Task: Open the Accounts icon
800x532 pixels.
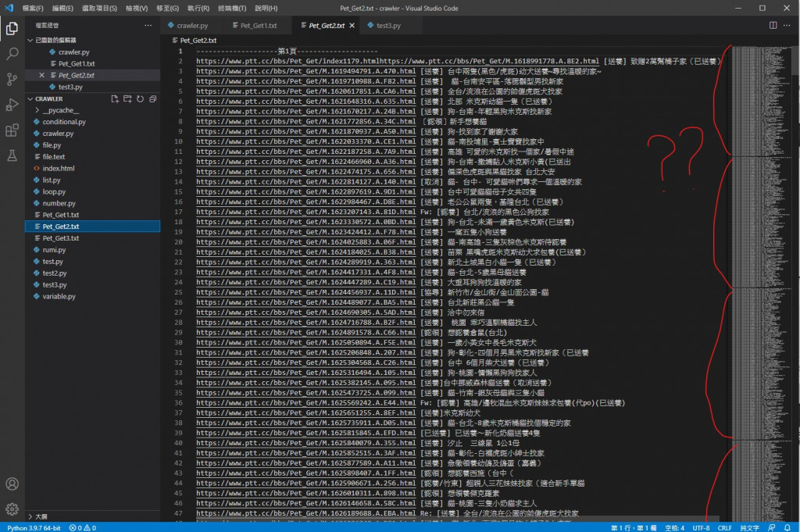Action: coord(12,484)
